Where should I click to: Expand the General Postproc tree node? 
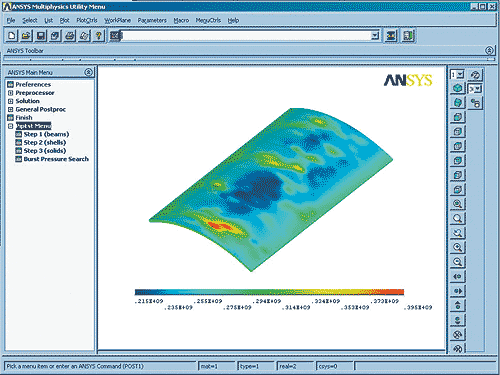click(x=10, y=109)
